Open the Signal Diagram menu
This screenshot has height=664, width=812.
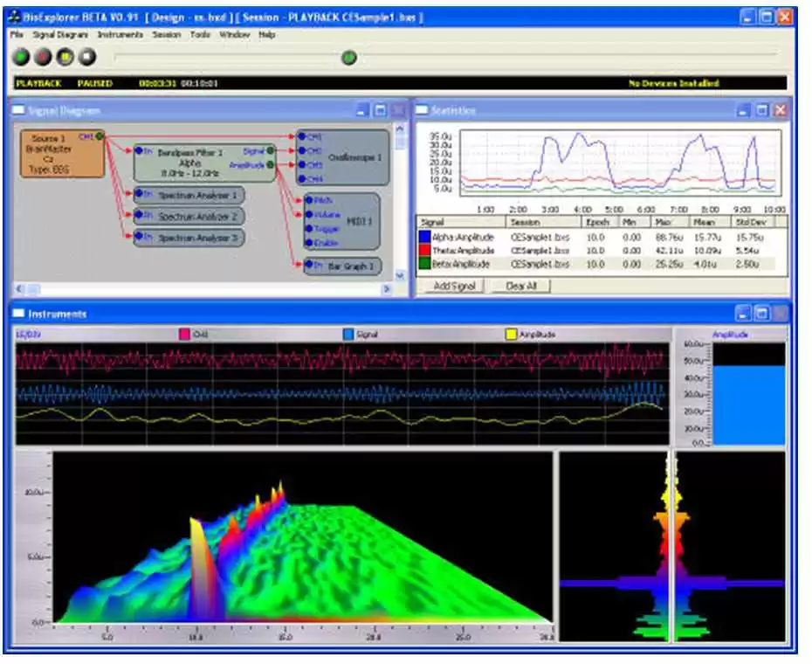[x=60, y=35]
